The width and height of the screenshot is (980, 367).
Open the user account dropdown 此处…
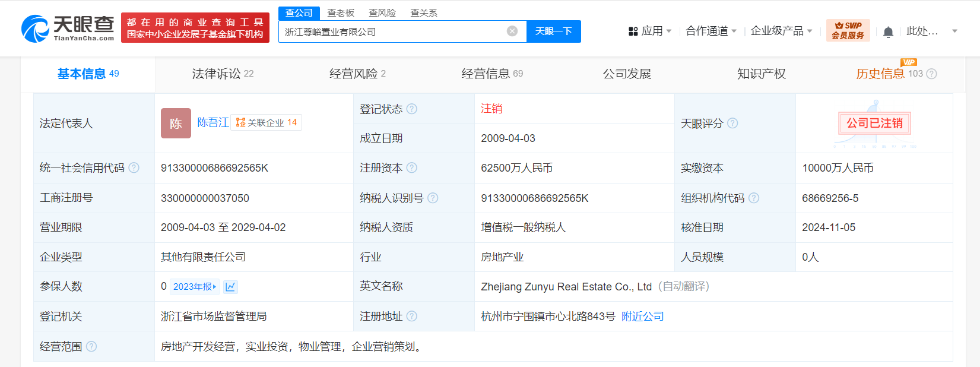(x=932, y=31)
